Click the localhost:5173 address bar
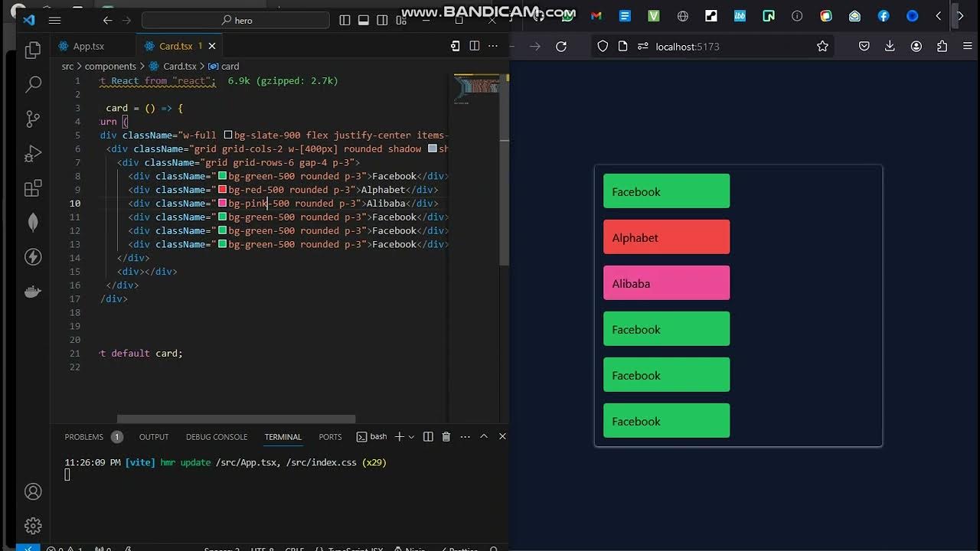The width and height of the screenshot is (980, 551). point(712,47)
